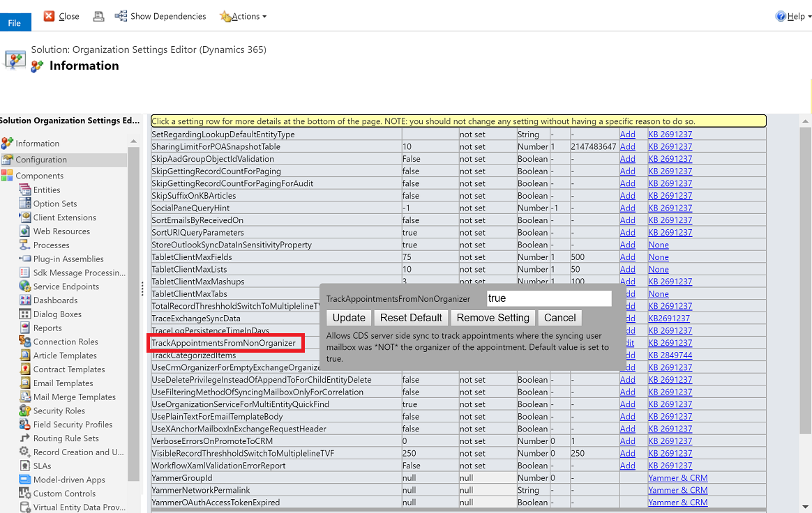
Task: Click Add link for SetRegardingLookupDefaultEntityType
Action: coord(628,134)
